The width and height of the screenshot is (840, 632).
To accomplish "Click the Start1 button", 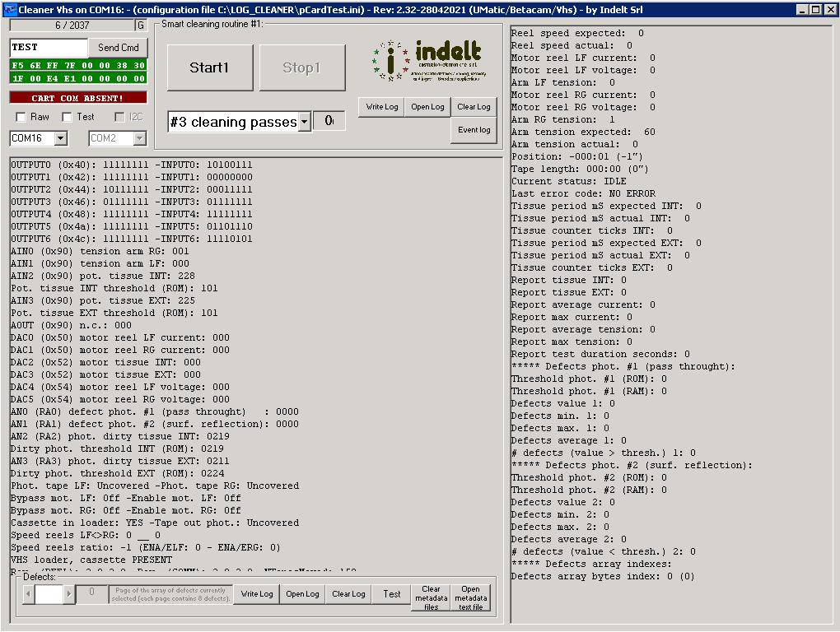I will pyautogui.click(x=209, y=67).
